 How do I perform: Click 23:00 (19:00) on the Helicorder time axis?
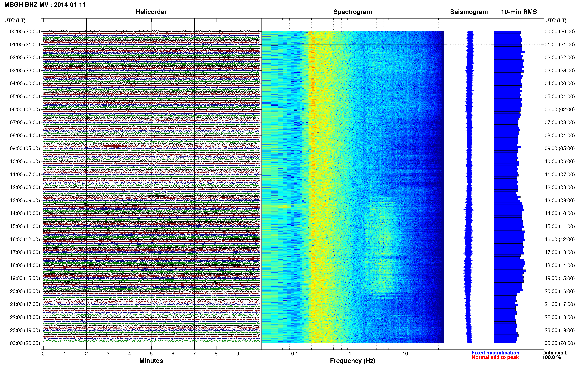(25, 330)
